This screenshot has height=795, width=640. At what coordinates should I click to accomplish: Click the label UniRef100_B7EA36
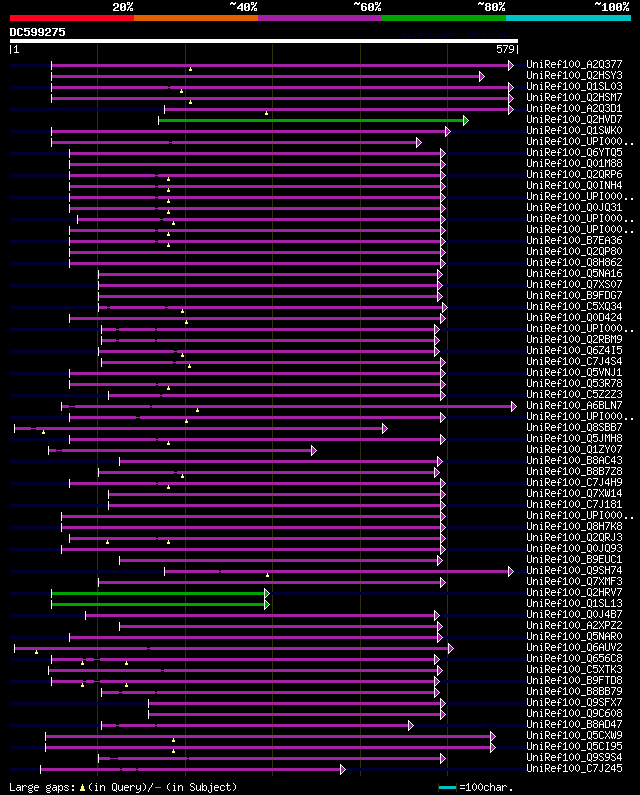point(574,240)
